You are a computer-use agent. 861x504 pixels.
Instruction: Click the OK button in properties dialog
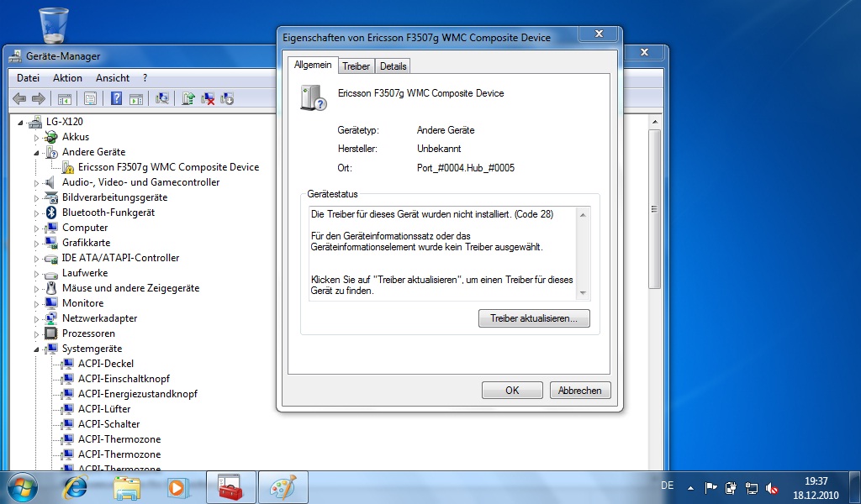coord(512,391)
